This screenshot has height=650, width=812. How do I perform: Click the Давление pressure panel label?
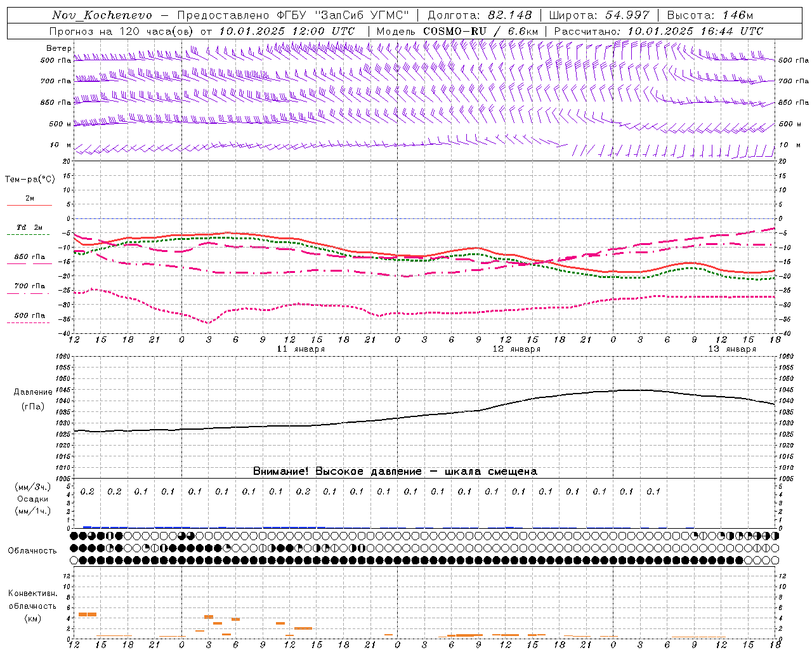pyautogui.click(x=33, y=392)
